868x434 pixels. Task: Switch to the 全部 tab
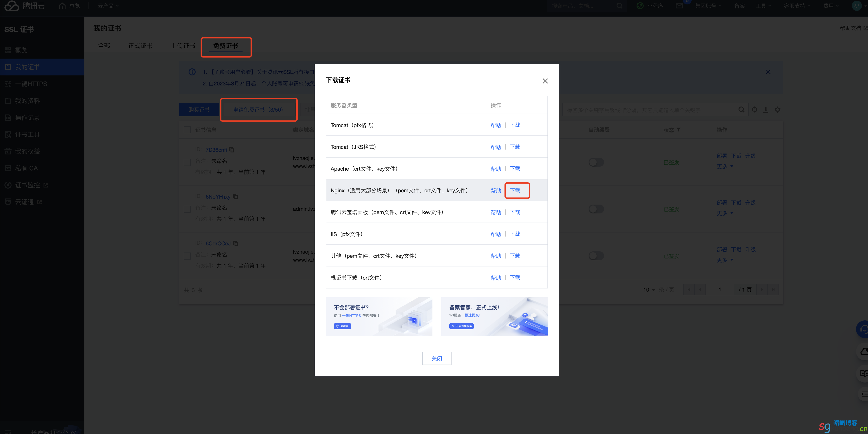coord(104,45)
